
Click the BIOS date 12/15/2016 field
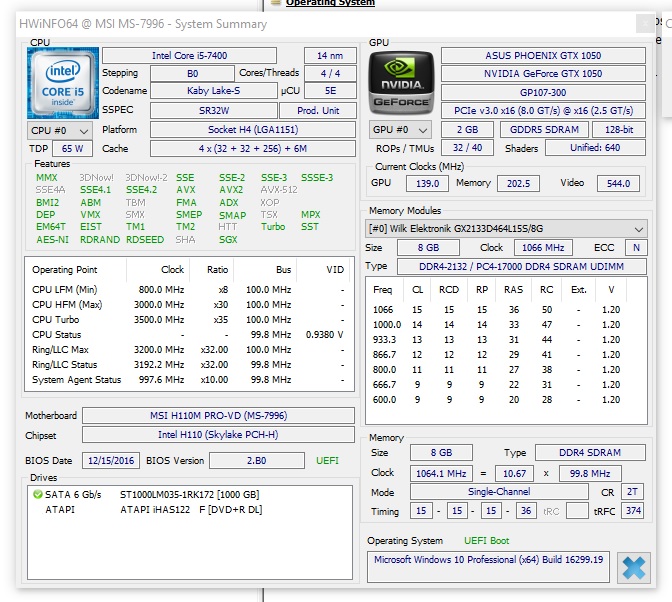(x=111, y=461)
